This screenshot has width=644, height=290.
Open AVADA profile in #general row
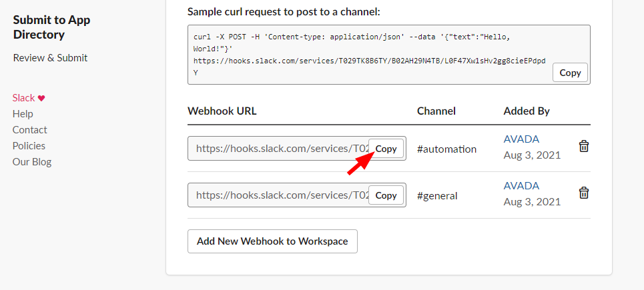click(x=521, y=186)
